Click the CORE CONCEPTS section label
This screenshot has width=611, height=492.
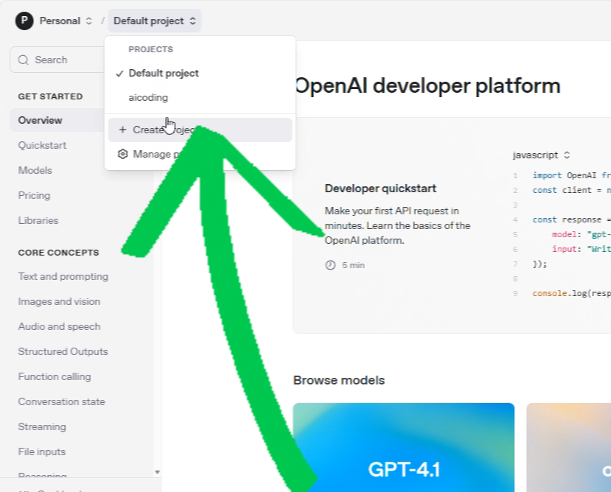58,253
